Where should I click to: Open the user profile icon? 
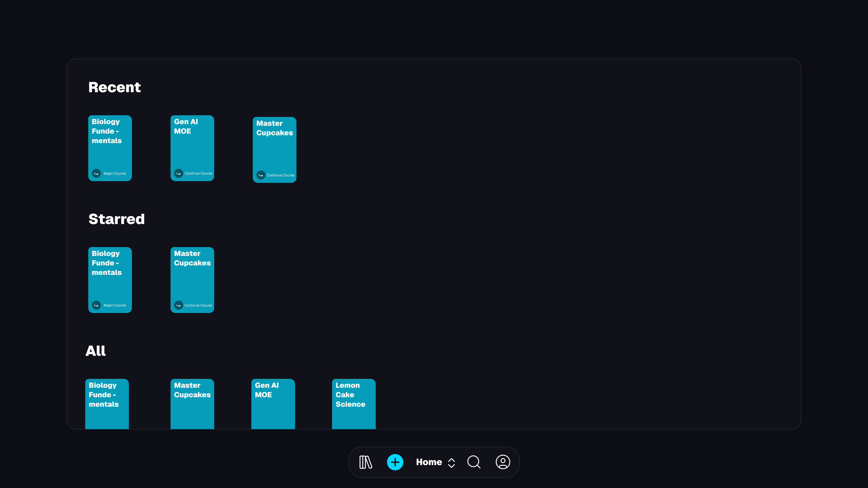point(503,462)
